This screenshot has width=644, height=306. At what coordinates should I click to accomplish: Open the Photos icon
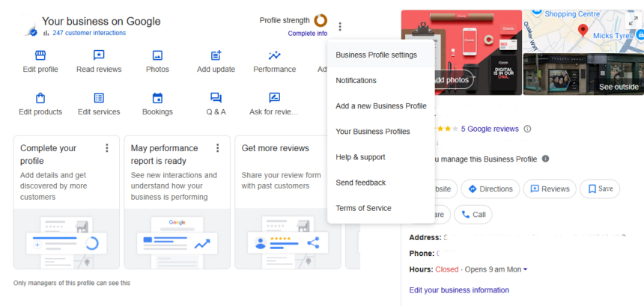tap(157, 55)
